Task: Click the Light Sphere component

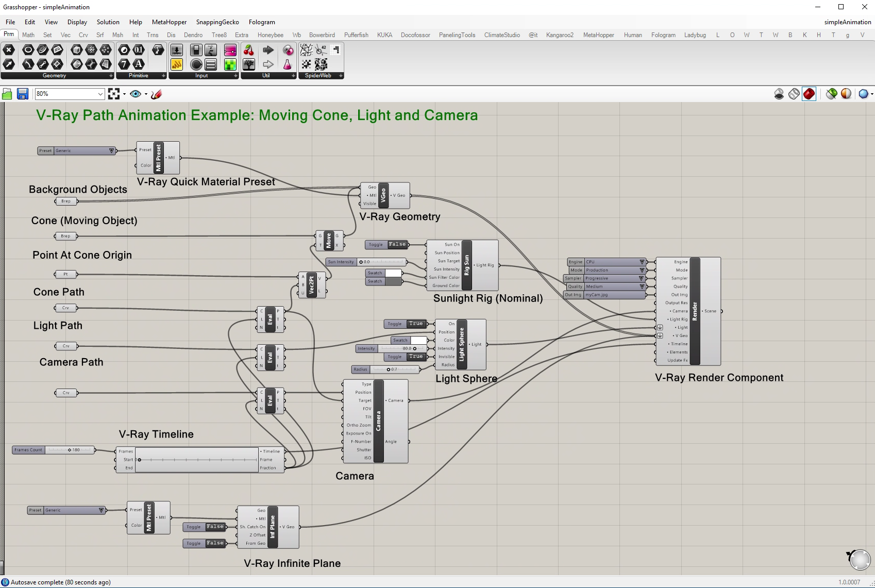Action: click(462, 344)
